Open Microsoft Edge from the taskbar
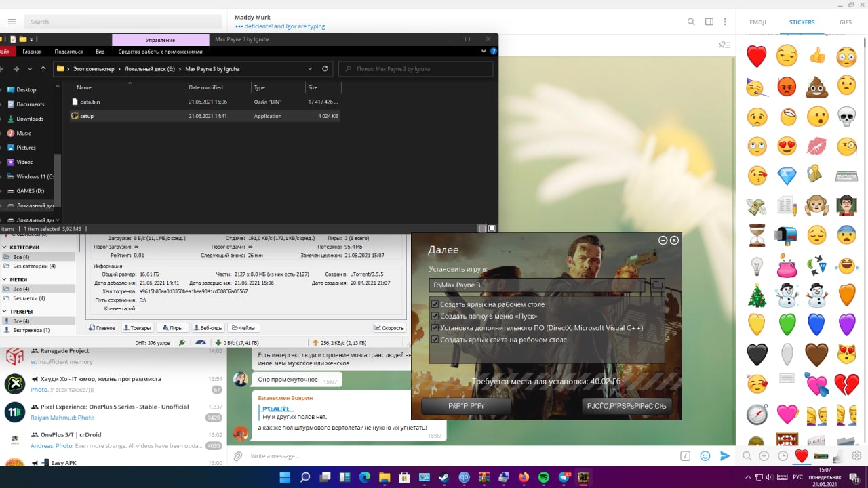Viewport: 868px width, 488px height. (365, 477)
